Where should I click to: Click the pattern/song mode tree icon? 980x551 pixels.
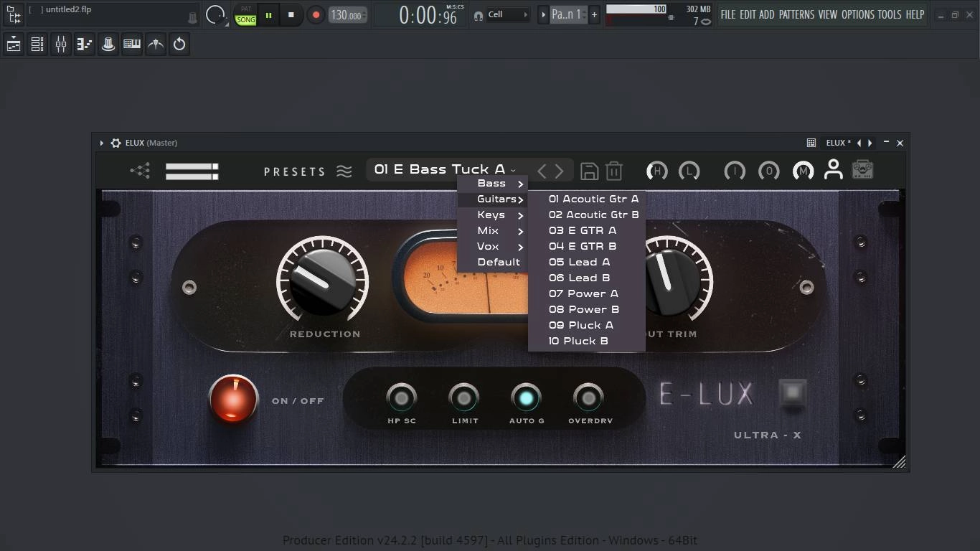tap(14, 14)
